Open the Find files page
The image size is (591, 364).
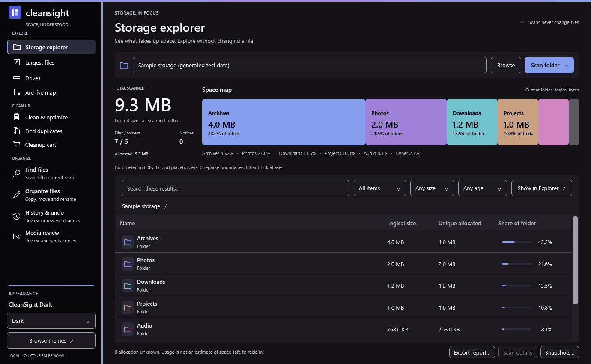[51, 173]
